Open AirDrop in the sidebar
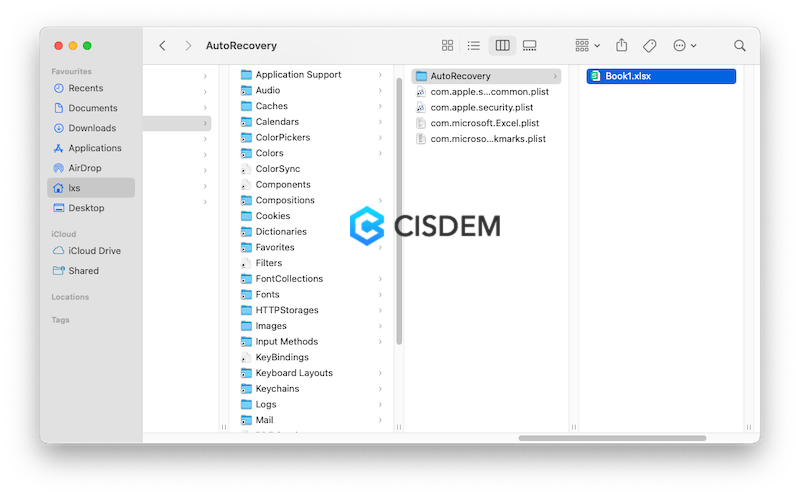Viewport: 800px width, 496px height. tap(84, 168)
